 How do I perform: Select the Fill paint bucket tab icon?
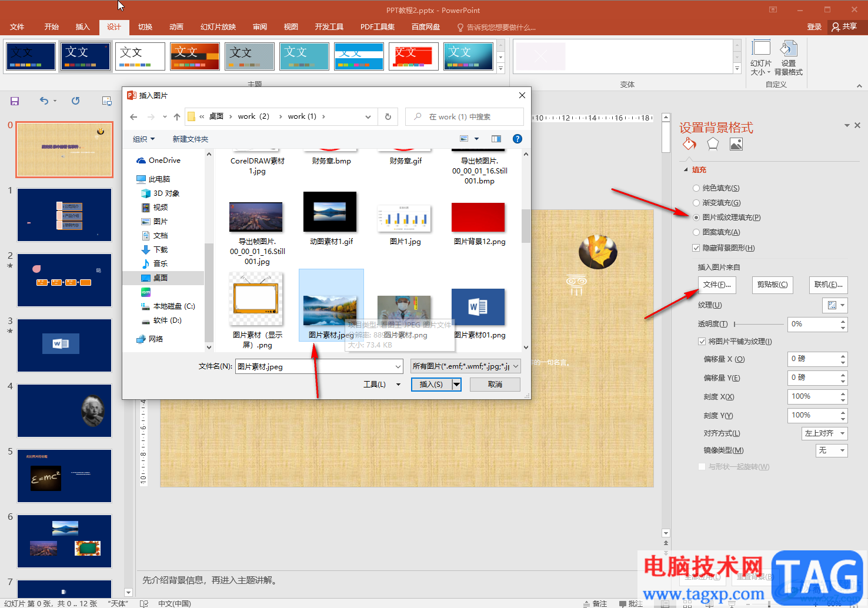689,144
